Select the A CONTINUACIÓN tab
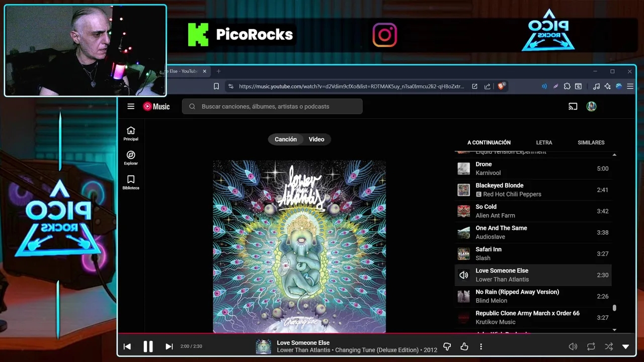The image size is (644, 362). tap(489, 142)
